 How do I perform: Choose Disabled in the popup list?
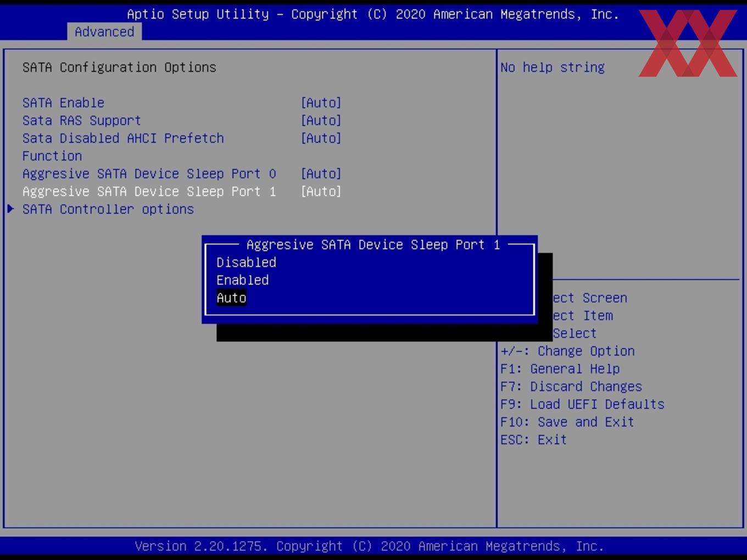[x=246, y=262]
